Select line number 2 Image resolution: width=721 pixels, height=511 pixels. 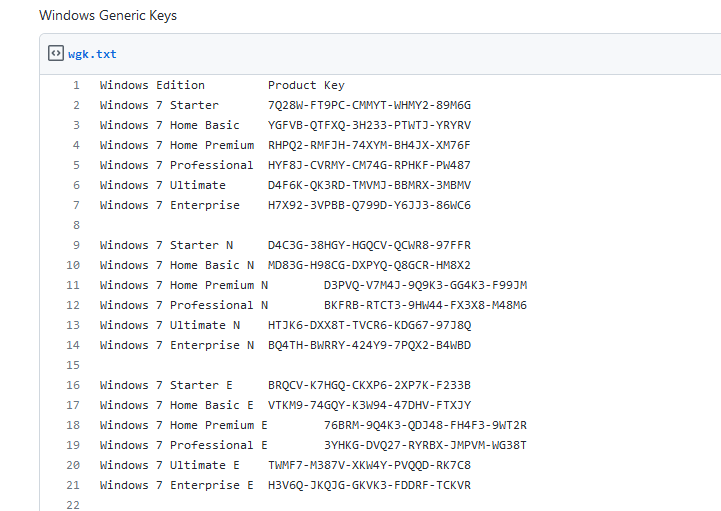tap(76, 105)
